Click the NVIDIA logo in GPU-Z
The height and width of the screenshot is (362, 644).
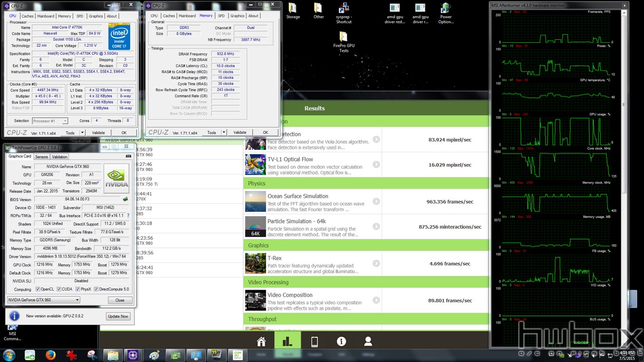(116, 178)
